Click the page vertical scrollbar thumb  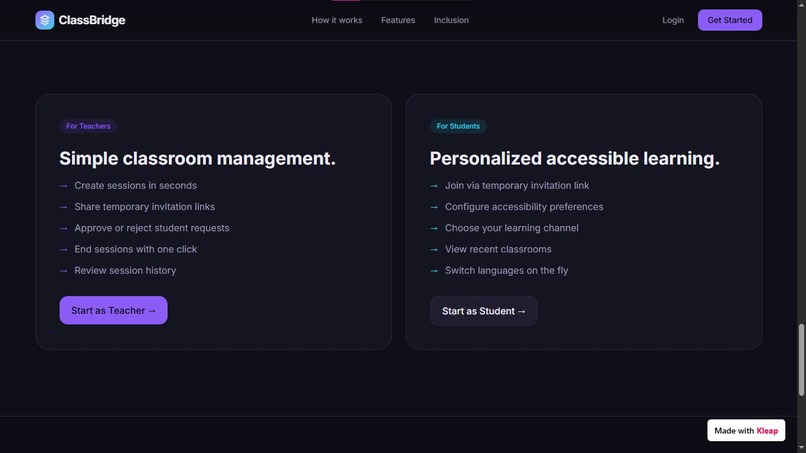(801, 360)
